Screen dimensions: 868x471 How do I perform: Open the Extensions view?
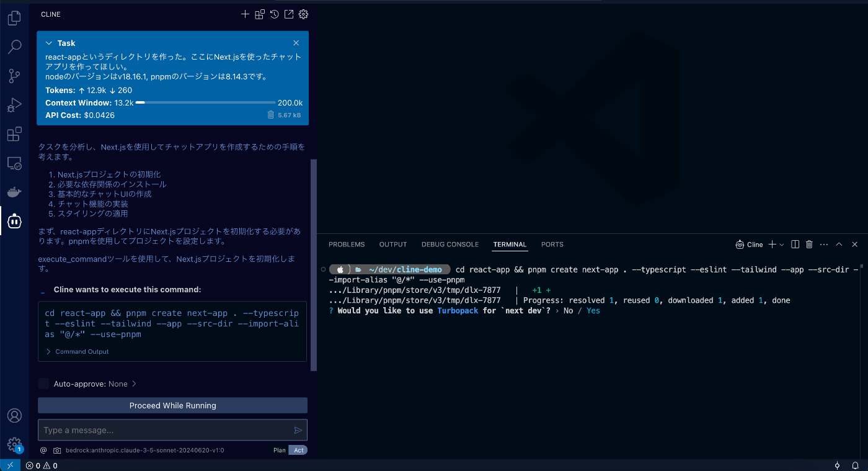click(14, 134)
